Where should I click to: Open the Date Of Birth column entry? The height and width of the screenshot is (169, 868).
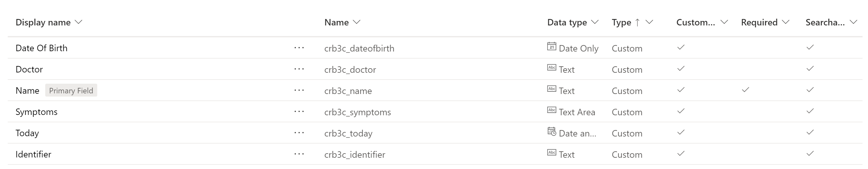coord(41,48)
